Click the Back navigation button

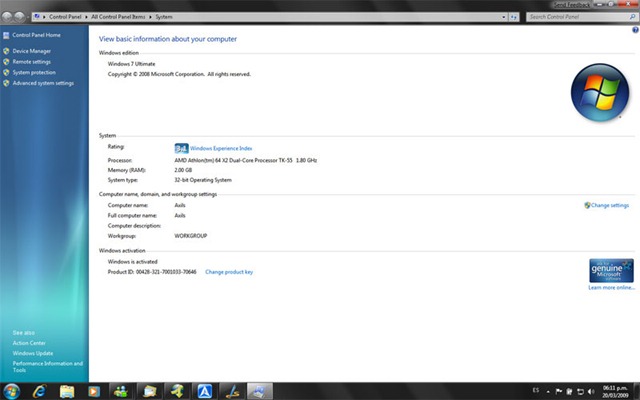[x=7, y=17]
